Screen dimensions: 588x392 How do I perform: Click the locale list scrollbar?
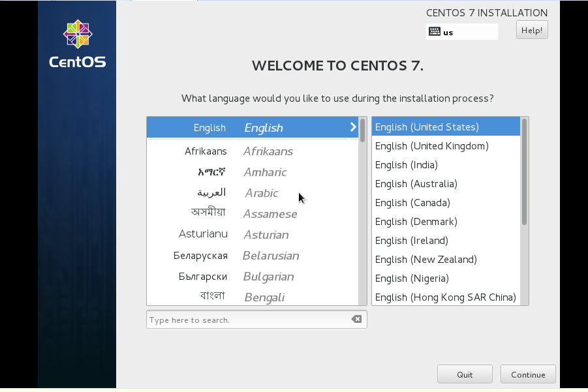524,172
